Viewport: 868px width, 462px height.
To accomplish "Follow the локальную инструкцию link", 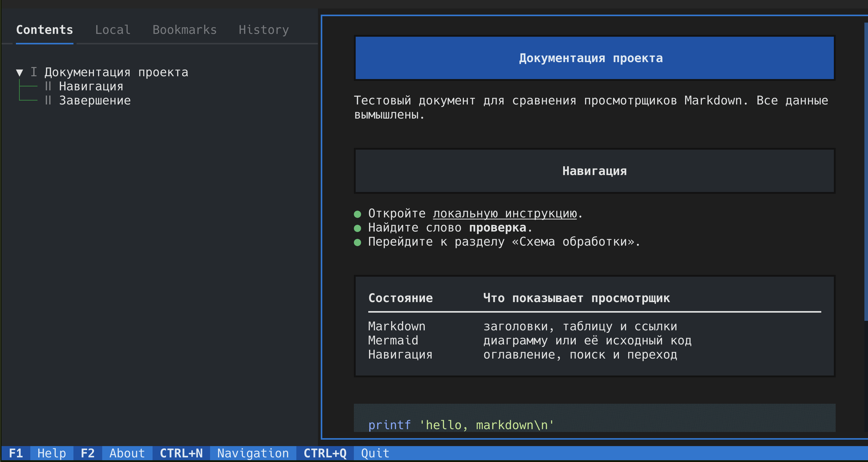I will [505, 214].
